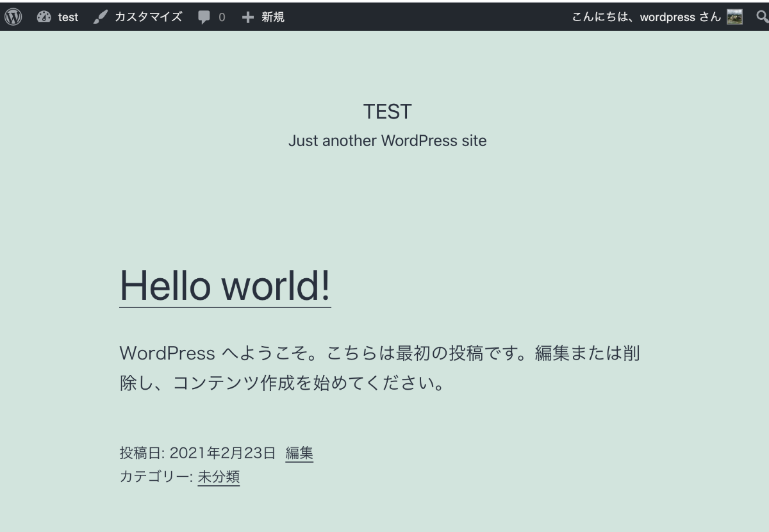Click the 編集 edit link
The width and height of the screenshot is (769, 532).
(x=299, y=453)
